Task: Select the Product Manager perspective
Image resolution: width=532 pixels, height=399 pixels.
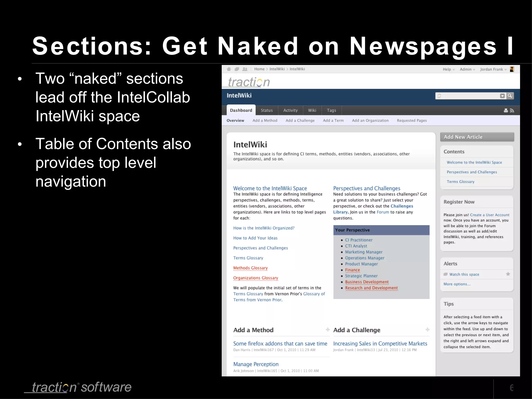Action: 361,264
